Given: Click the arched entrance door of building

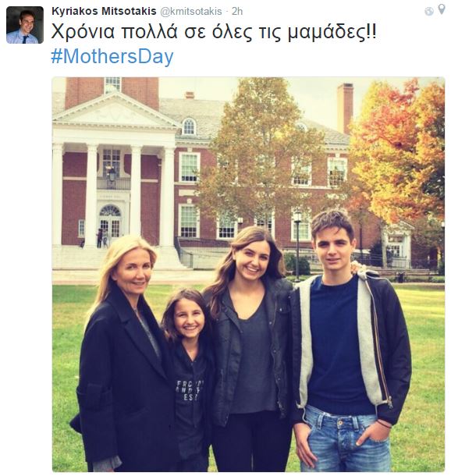Looking at the screenshot, I should click(110, 221).
